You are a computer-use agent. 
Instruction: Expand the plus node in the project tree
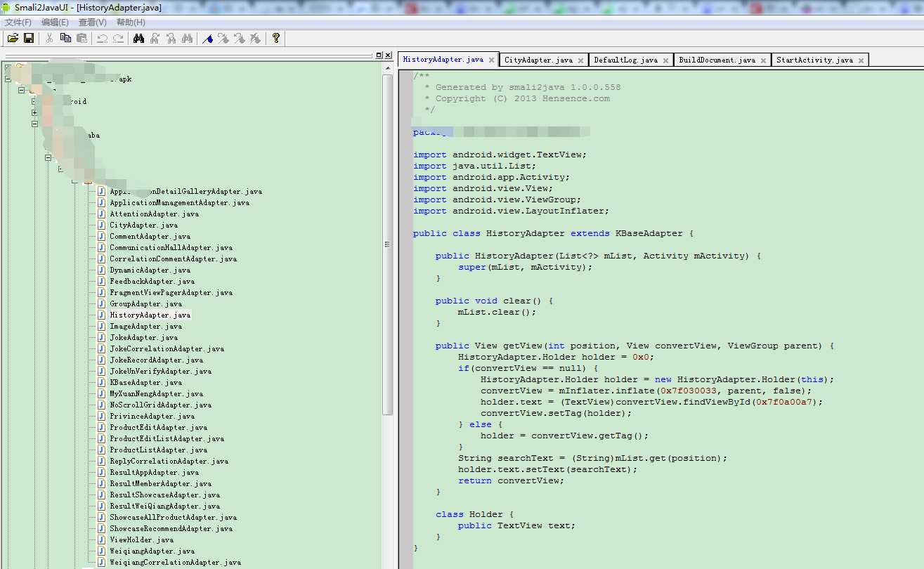(34, 112)
